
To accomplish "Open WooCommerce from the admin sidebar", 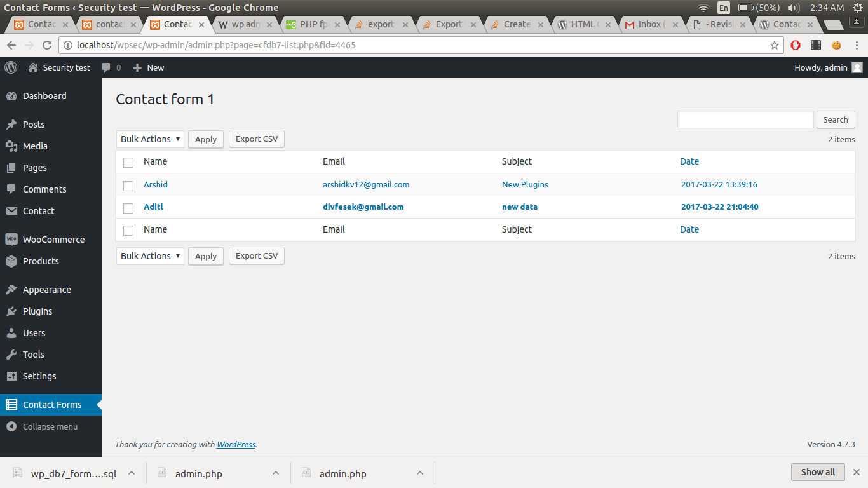I will [x=51, y=239].
